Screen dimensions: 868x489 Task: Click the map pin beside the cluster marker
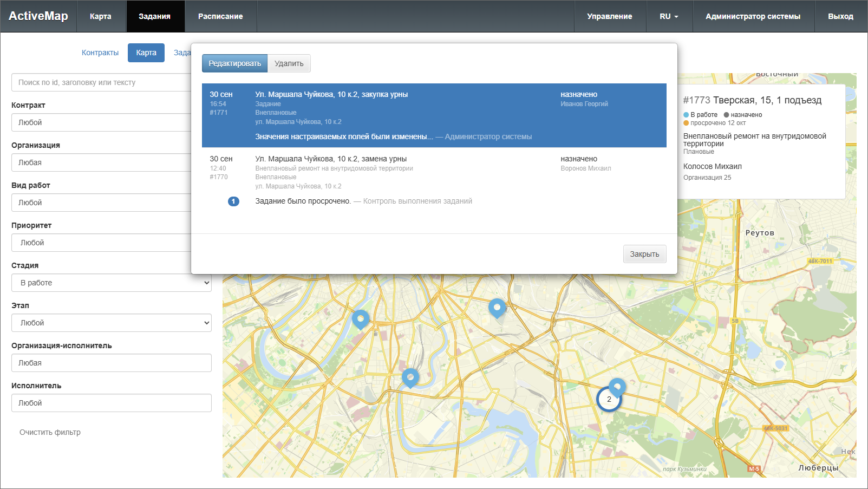click(x=617, y=387)
